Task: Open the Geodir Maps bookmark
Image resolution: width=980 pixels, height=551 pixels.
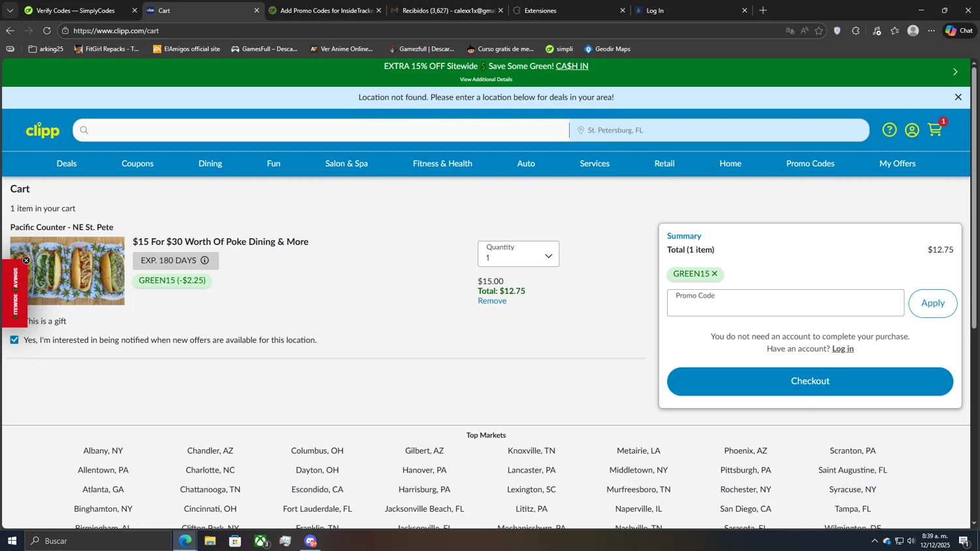Action: tap(608, 49)
